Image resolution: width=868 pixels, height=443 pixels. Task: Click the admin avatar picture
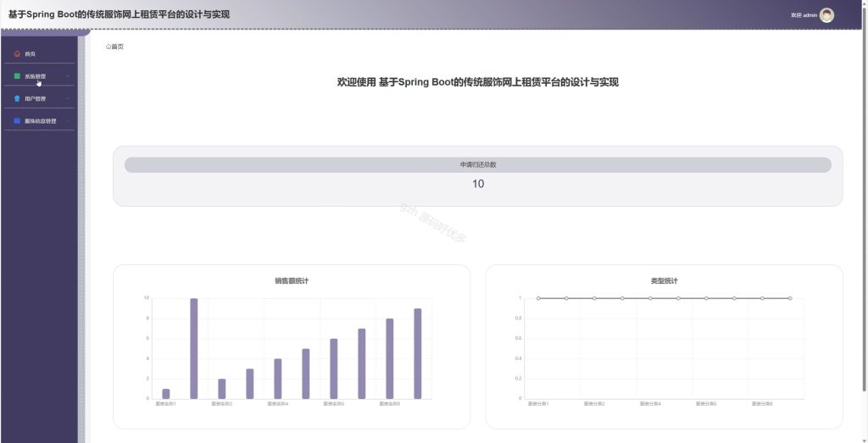pos(826,15)
